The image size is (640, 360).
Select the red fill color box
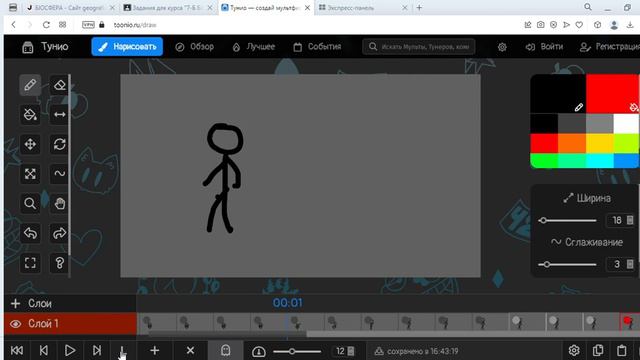pyautogui.click(x=613, y=93)
